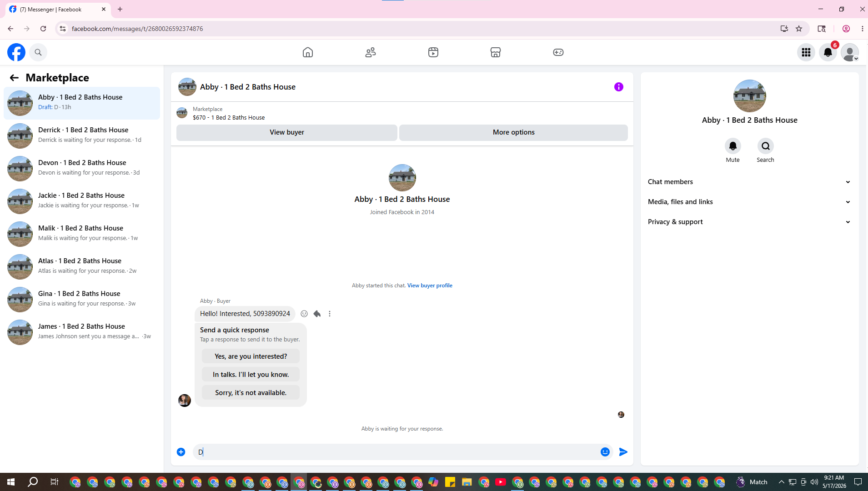The image size is (868, 491).
Task: Open the blue plus attachment button
Action: pos(181,452)
